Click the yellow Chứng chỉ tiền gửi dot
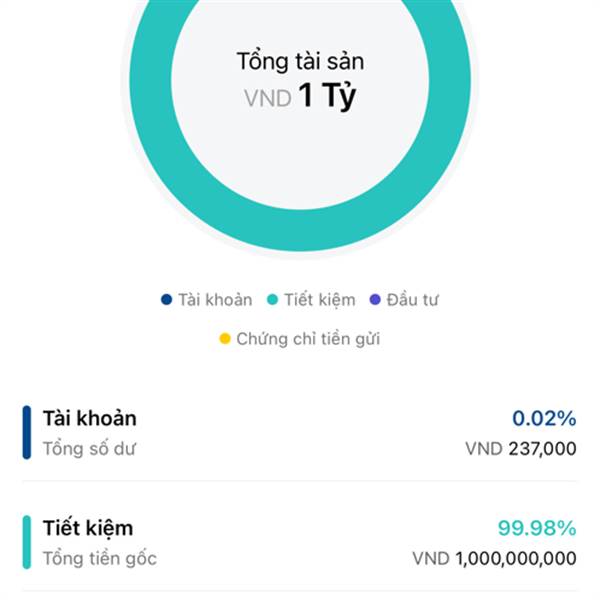The height and width of the screenshot is (600, 600). tap(225, 339)
